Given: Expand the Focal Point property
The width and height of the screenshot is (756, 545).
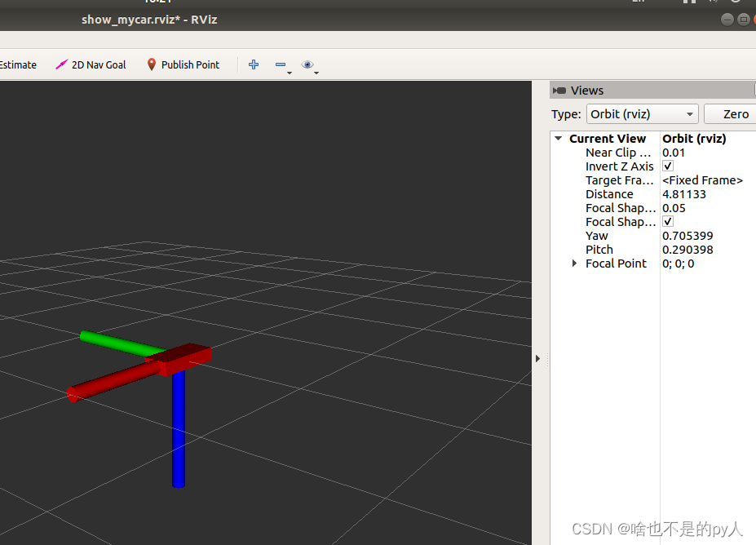Looking at the screenshot, I should click(x=574, y=264).
